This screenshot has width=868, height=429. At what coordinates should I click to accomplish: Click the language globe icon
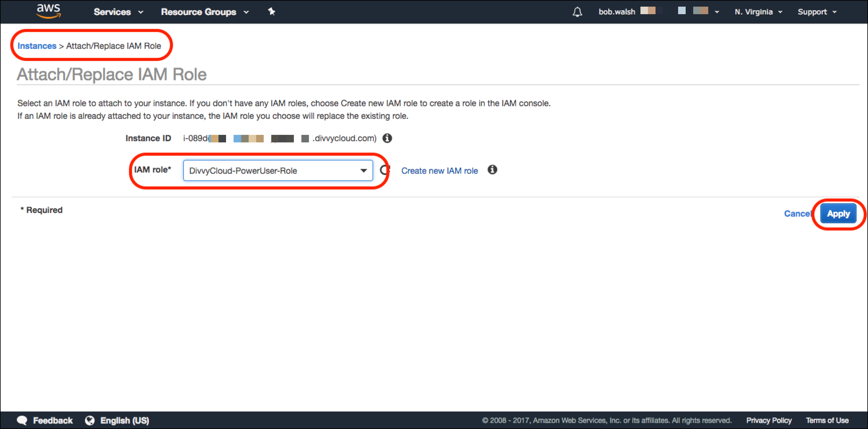coord(90,420)
